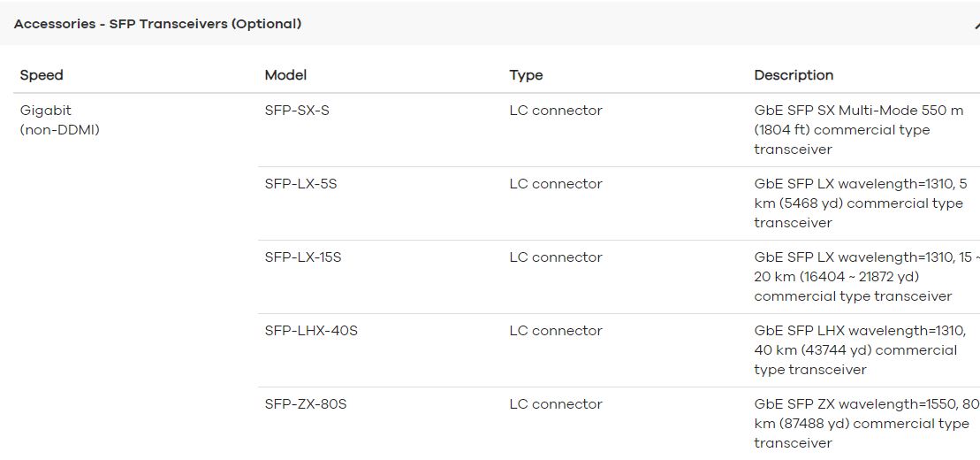
Task: Select the SFP-LX-15S model name
Action: pos(303,257)
